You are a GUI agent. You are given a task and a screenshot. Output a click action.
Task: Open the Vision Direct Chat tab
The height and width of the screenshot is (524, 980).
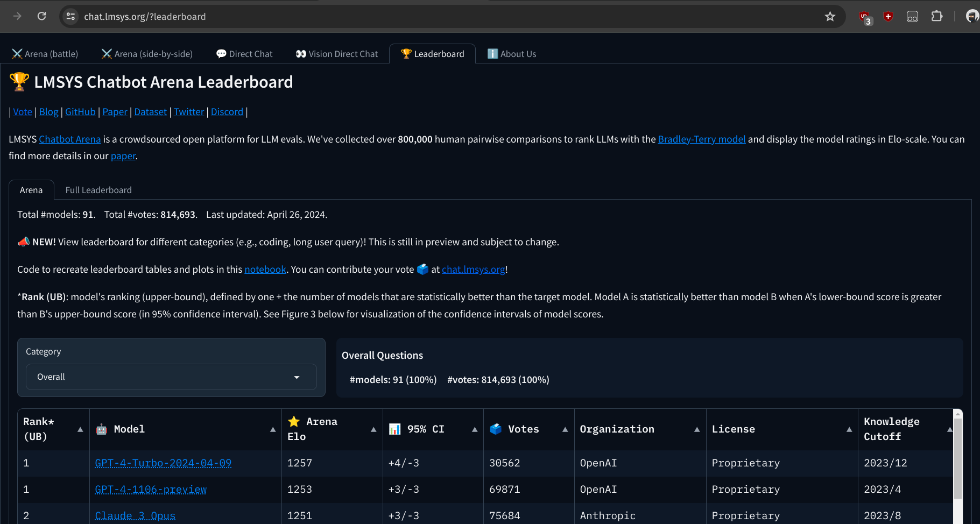(337, 54)
